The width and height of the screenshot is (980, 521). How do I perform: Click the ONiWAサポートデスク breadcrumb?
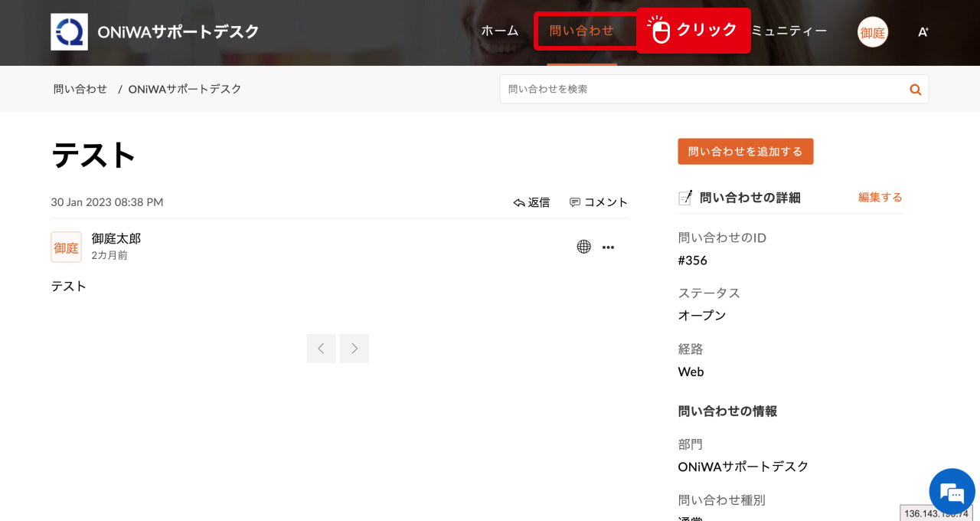click(185, 89)
